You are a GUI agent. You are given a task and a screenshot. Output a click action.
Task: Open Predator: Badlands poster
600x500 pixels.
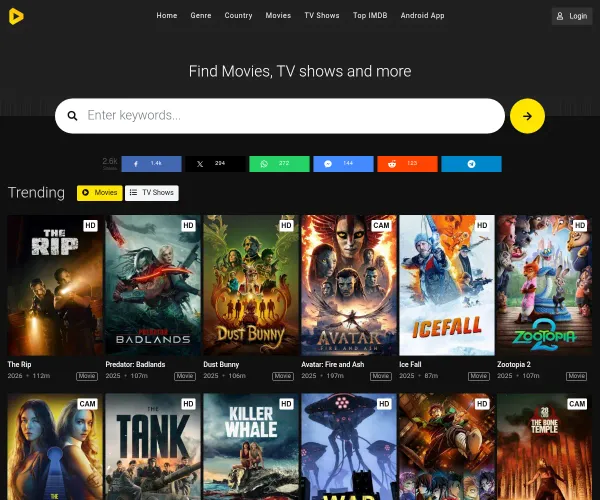153,285
